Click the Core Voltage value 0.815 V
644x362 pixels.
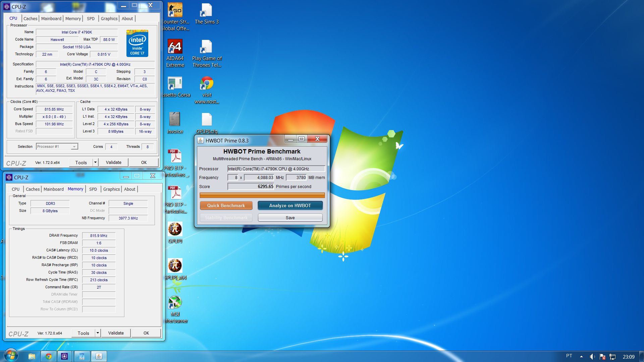click(x=104, y=54)
